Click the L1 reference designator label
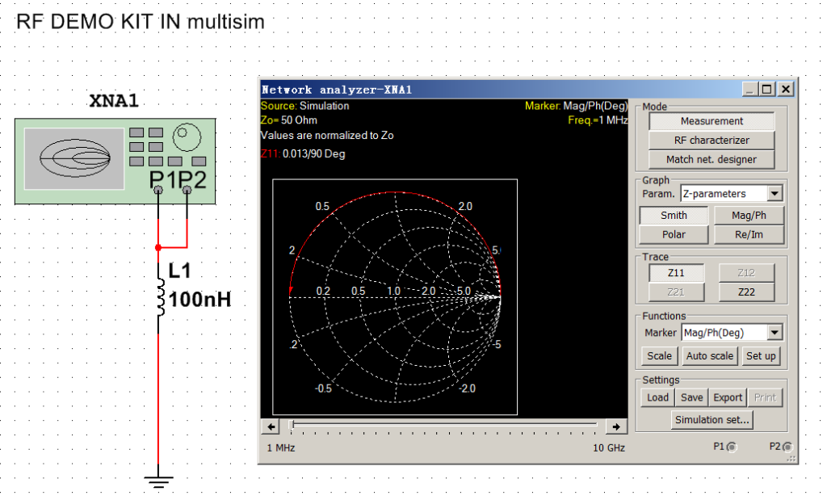Screen dimensions: 827x504 click(x=179, y=271)
